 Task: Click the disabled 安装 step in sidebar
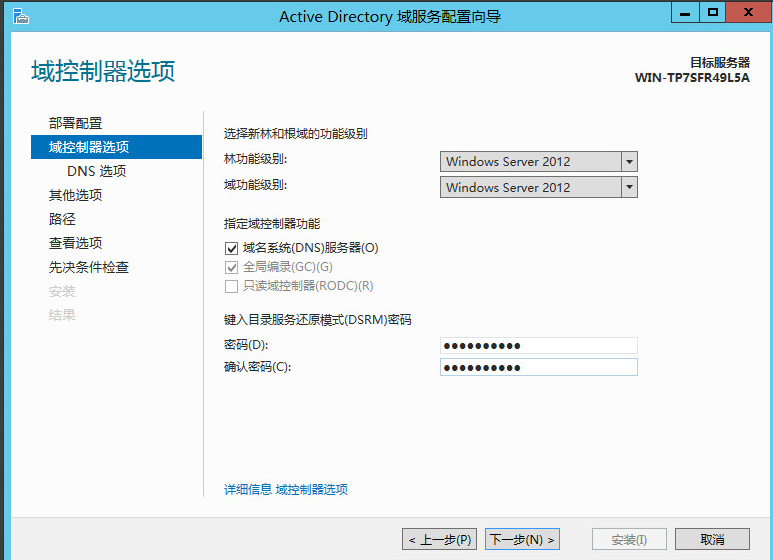62,291
